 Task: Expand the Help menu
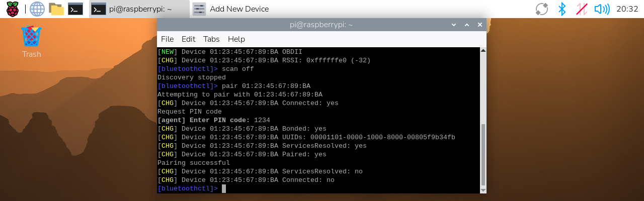pyautogui.click(x=236, y=39)
